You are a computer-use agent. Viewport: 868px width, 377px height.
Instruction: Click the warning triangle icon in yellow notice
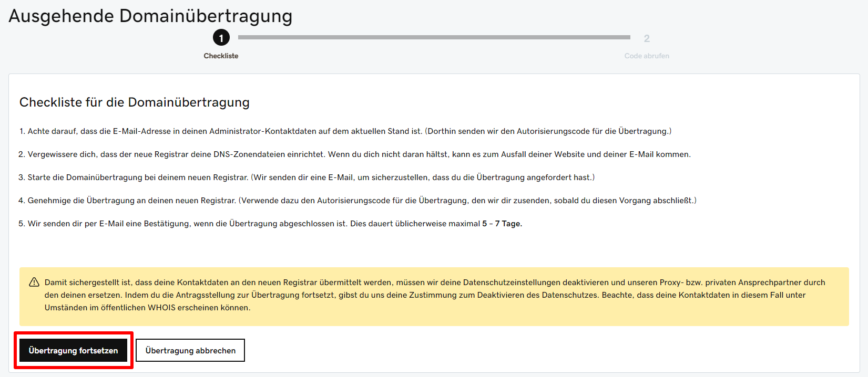34,282
